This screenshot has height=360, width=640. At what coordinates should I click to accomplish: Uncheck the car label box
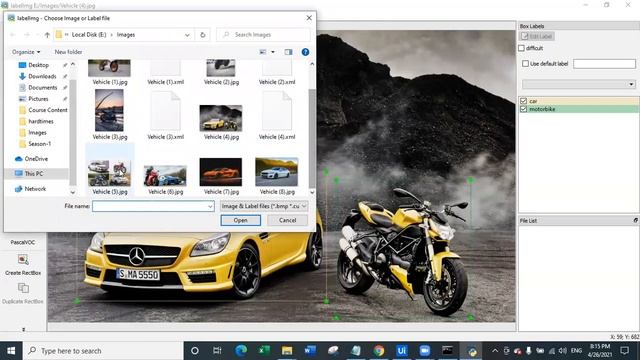point(523,101)
